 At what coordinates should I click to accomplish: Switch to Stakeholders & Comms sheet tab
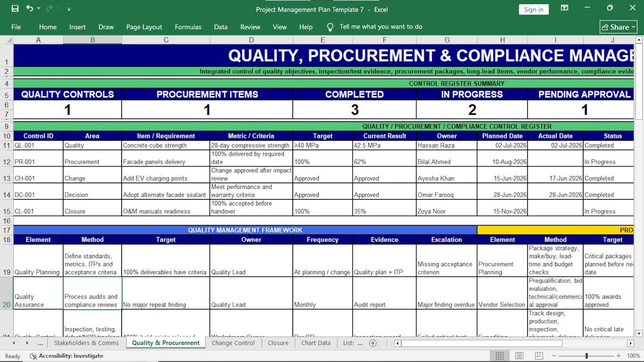point(86,343)
